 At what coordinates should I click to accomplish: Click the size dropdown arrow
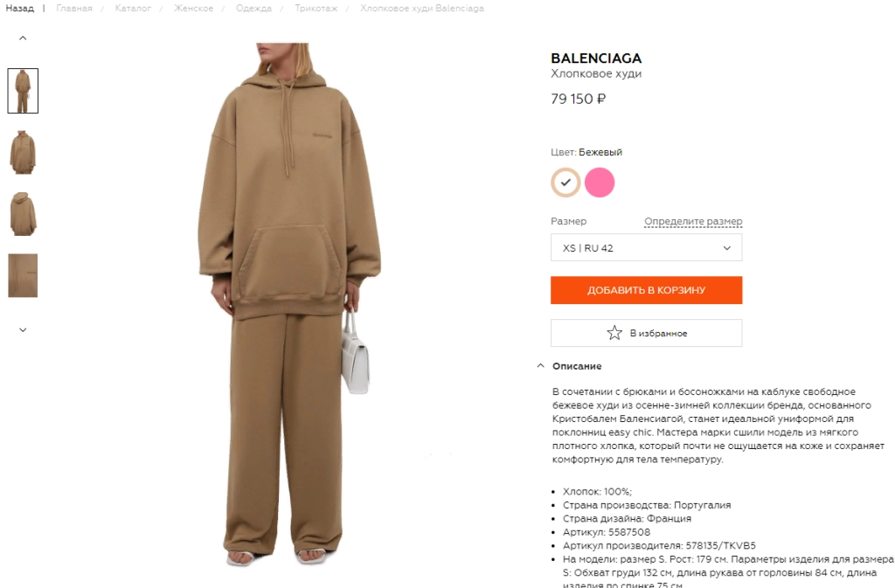tap(726, 248)
